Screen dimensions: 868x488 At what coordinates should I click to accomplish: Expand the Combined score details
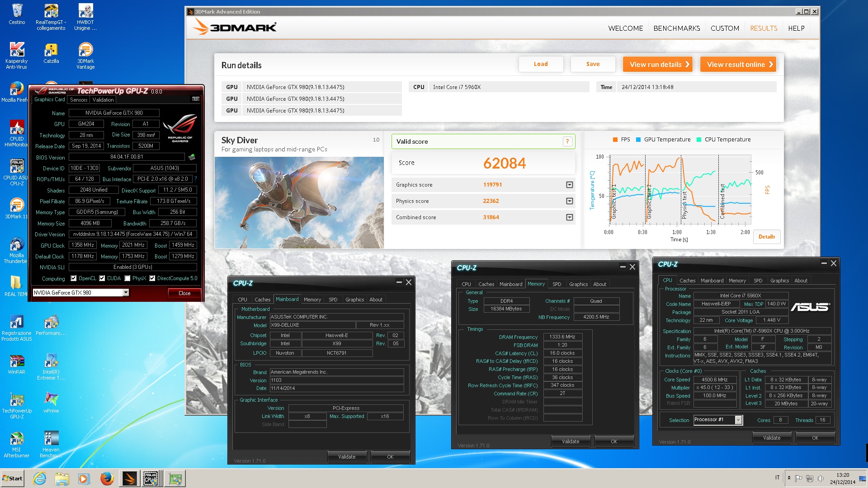pyautogui.click(x=569, y=217)
